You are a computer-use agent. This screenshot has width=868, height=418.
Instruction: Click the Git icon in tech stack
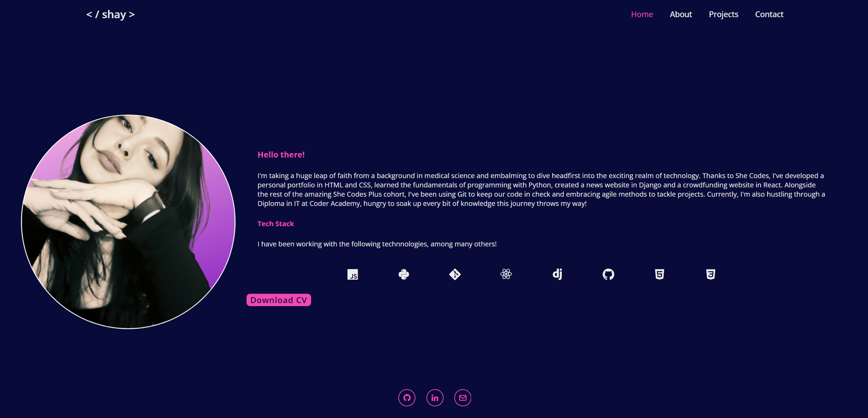(x=456, y=274)
